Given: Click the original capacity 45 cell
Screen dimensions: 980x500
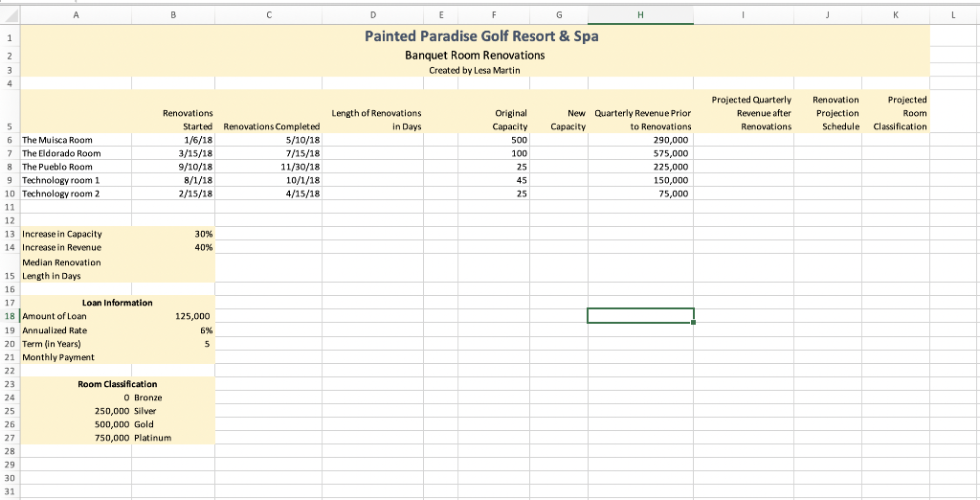Looking at the screenshot, I should (495, 180).
